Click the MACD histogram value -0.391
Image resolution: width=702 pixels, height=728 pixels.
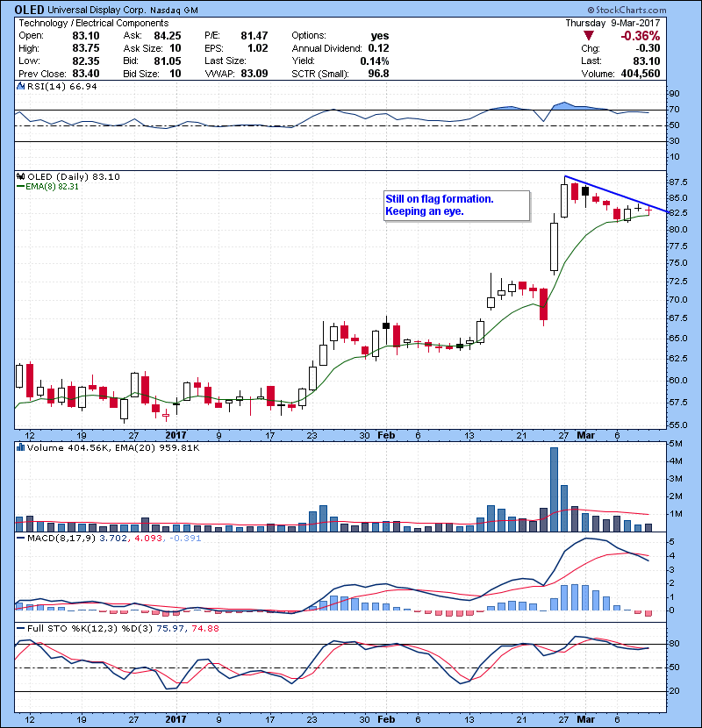point(185,539)
